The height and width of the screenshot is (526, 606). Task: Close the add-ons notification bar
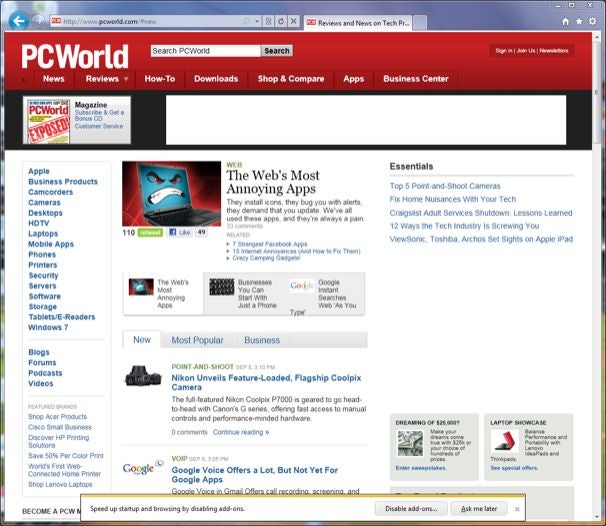(517, 509)
